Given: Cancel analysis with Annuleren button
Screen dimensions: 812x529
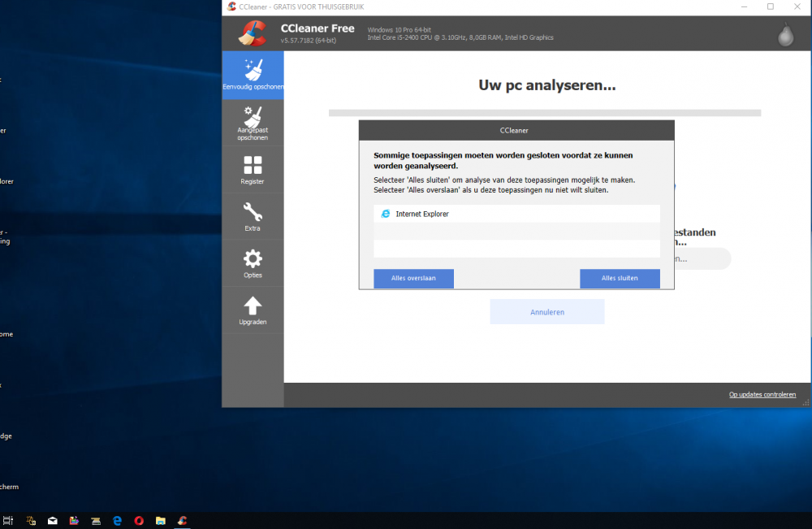Looking at the screenshot, I should coord(546,312).
